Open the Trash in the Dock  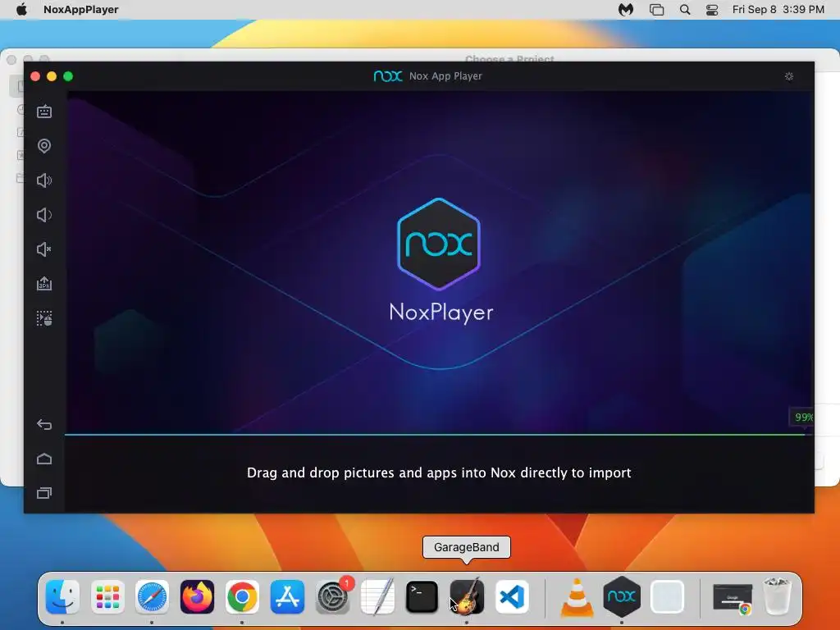click(x=777, y=596)
